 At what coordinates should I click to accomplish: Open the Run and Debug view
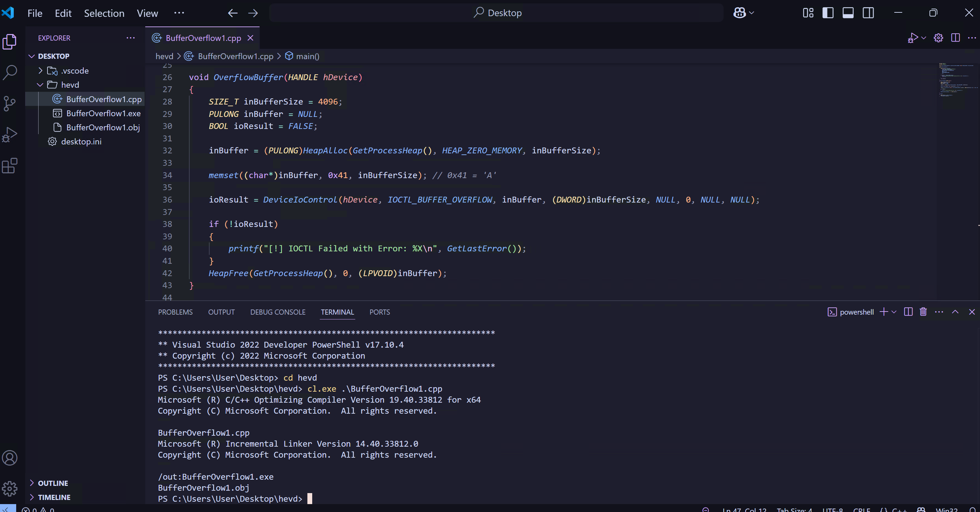10,134
